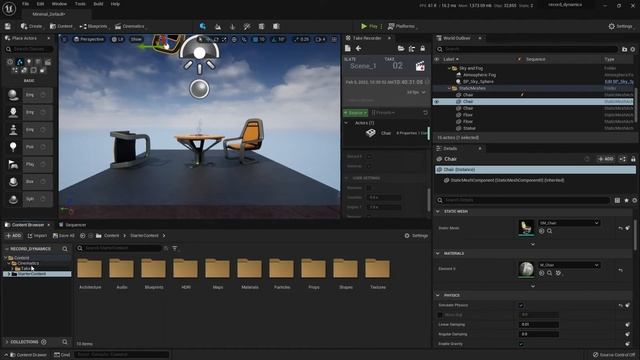Open the SM_Chair static mesh dropdown
The image size is (640, 360).
pyautogui.click(x=569, y=223)
